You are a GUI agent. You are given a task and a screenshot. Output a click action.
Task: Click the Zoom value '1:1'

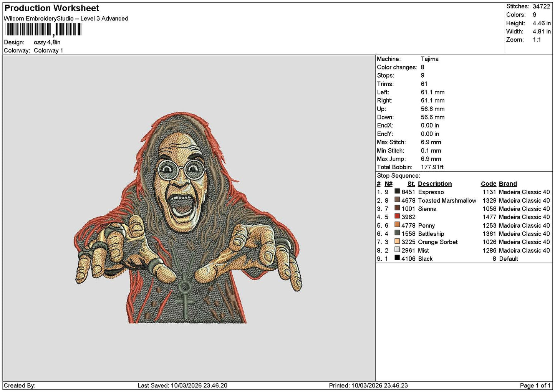(x=537, y=40)
